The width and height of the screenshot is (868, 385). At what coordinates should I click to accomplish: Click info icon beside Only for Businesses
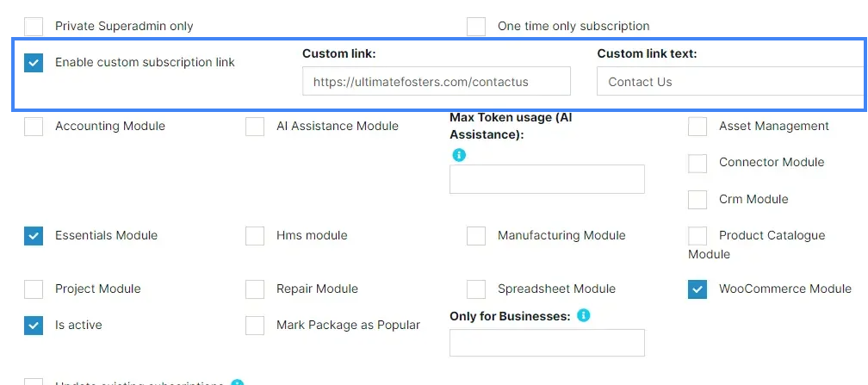pos(583,316)
